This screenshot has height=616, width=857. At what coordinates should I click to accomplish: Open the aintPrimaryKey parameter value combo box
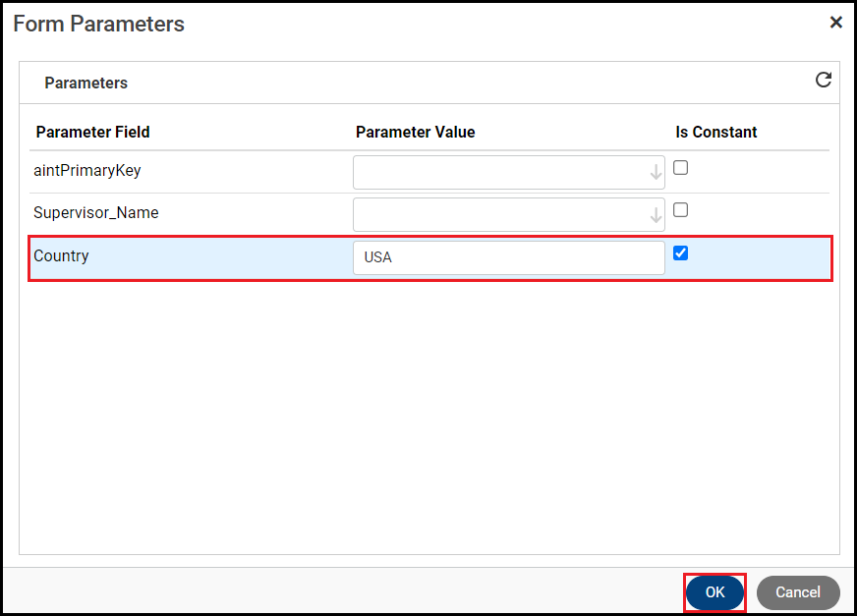pyautogui.click(x=499, y=173)
